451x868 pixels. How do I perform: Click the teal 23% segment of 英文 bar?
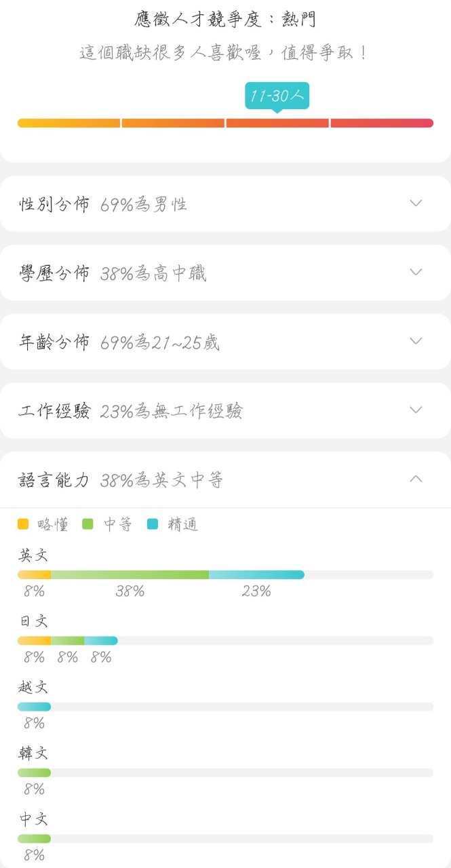pyautogui.click(x=256, y=575)
